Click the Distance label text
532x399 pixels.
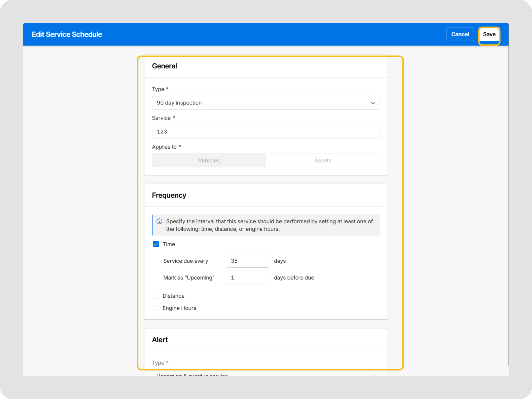point(173,296)
